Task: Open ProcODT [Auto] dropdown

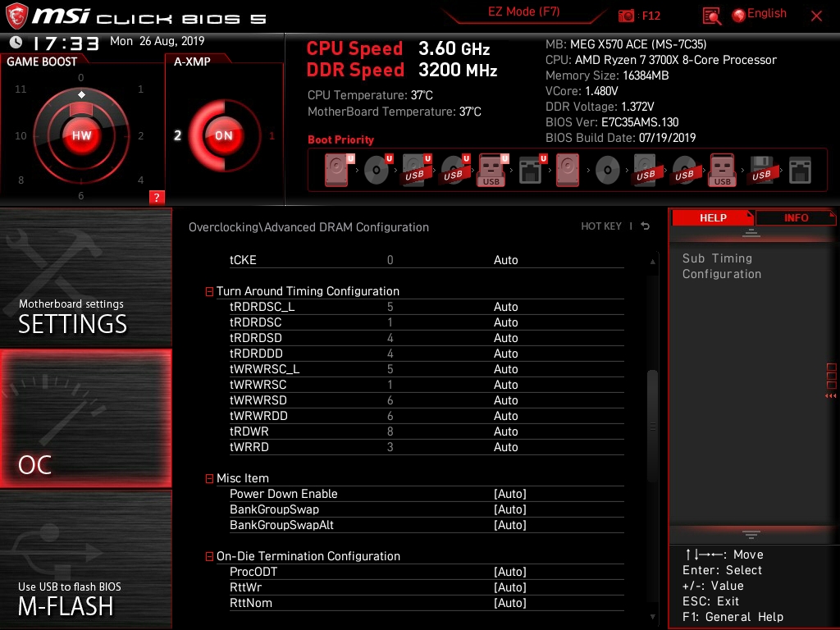Action: pyautogui.click(x=510, y=572)
